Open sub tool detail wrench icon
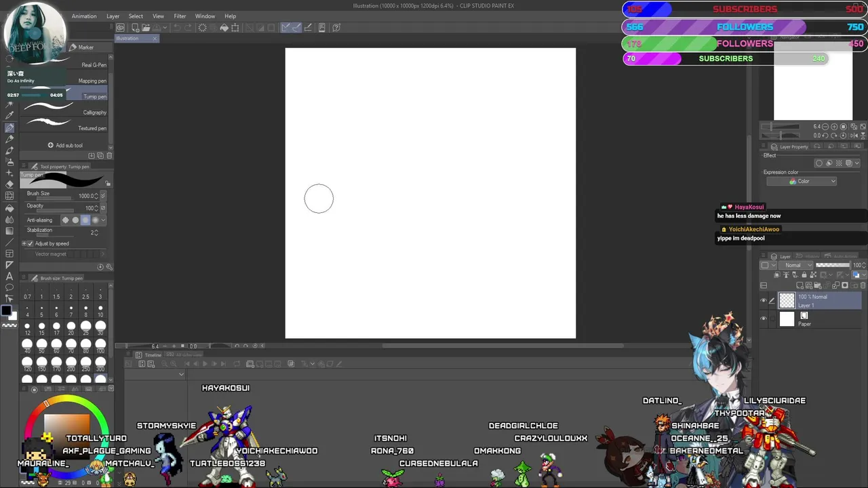Viewport: 868px width, 488px height. coord(109,267)
